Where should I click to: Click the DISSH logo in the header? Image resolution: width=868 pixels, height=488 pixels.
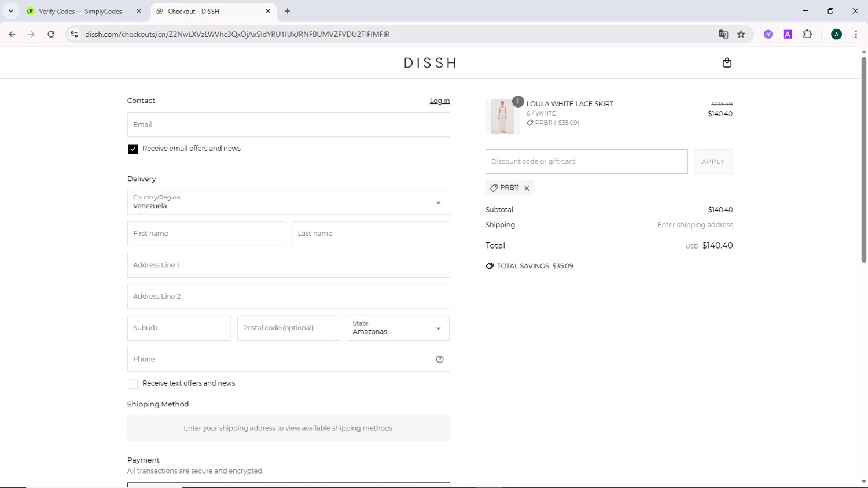430,63
